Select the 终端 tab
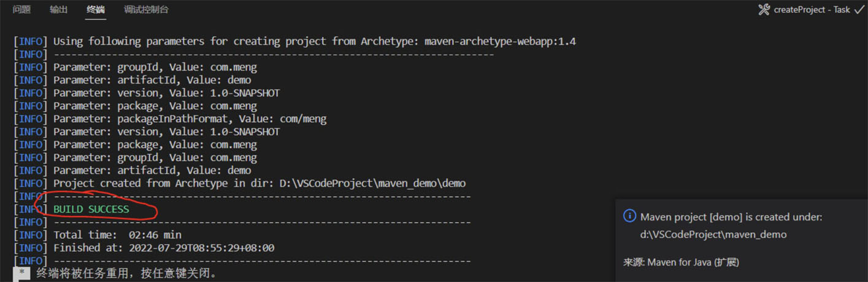Viewport: 868px width, 282px height. click(x=96, y=9)
